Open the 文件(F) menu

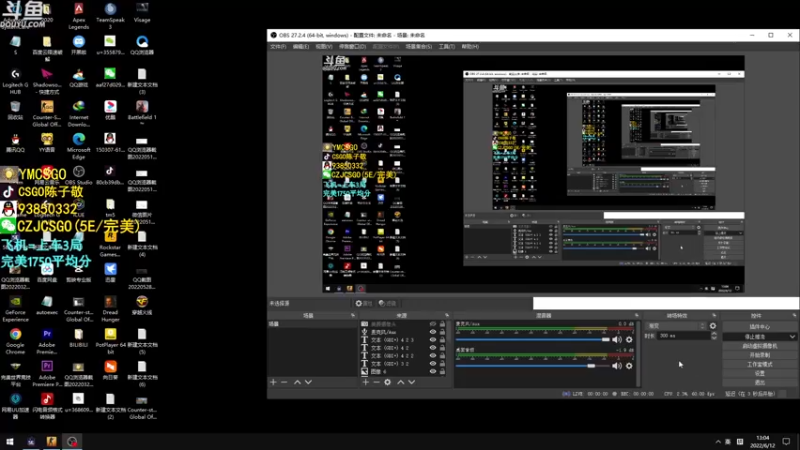(278, 46)
